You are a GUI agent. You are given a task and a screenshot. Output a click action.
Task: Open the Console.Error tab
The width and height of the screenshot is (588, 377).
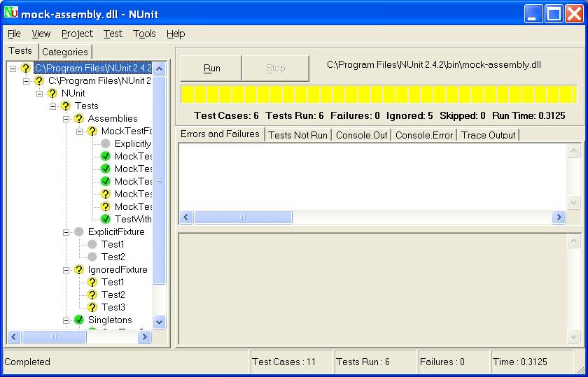[x=424, y=135]
